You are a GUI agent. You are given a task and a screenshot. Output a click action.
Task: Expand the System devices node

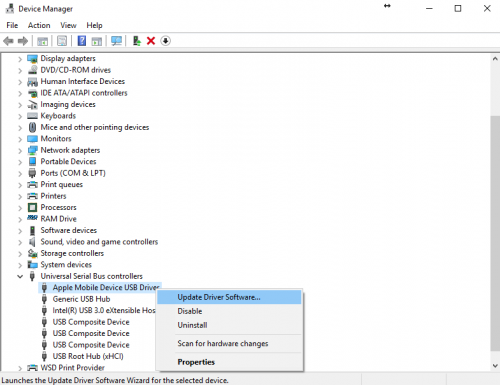tap(20, 265)
